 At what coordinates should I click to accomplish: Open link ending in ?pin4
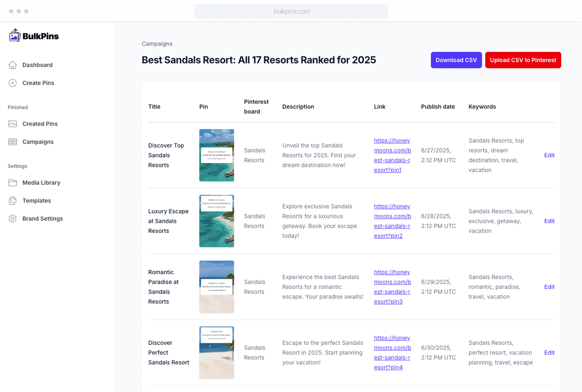tap(392, 353)
